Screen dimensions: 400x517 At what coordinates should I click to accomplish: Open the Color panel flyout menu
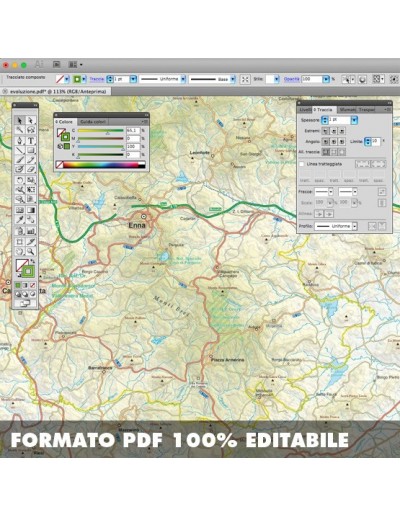coord(144,122)
